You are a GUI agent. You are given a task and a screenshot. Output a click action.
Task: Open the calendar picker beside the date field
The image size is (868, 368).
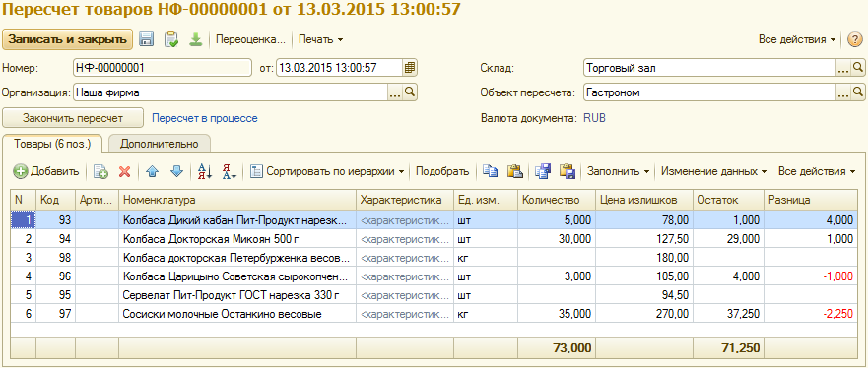410,68
